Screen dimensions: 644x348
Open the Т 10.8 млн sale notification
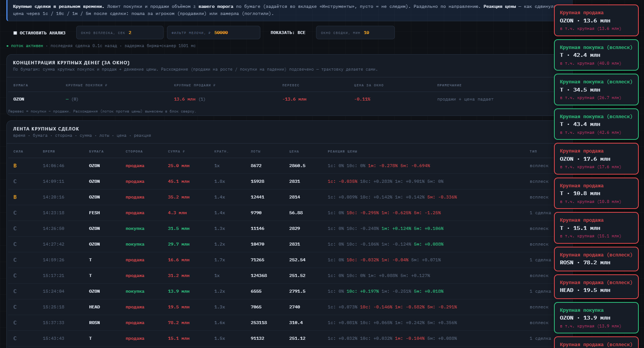point(596,193)
